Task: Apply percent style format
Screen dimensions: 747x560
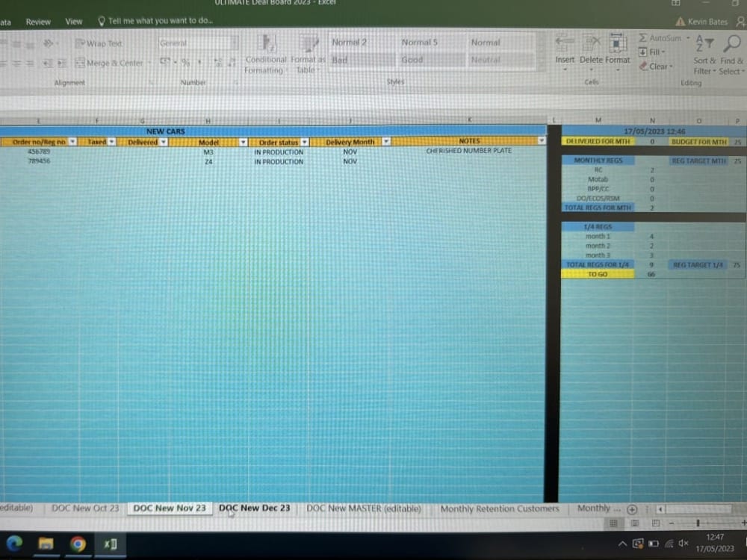Action: 186,63
